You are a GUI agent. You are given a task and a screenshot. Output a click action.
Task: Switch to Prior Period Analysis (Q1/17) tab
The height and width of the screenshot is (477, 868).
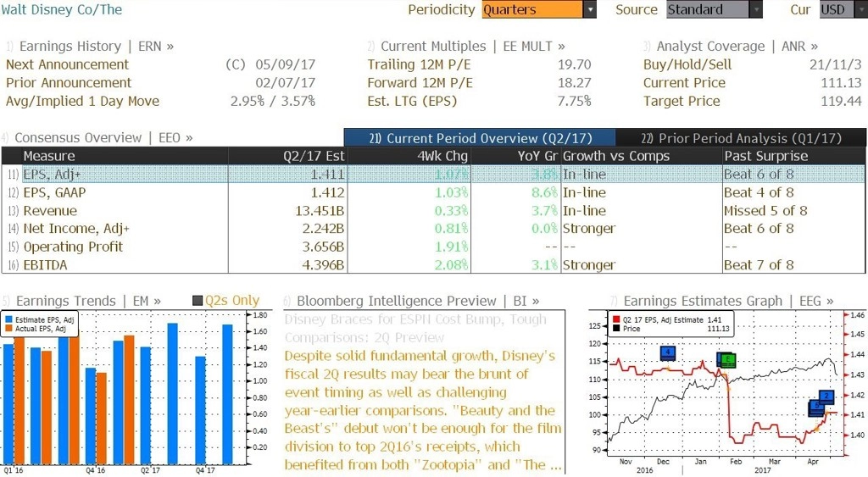click(x=741, y=138)
